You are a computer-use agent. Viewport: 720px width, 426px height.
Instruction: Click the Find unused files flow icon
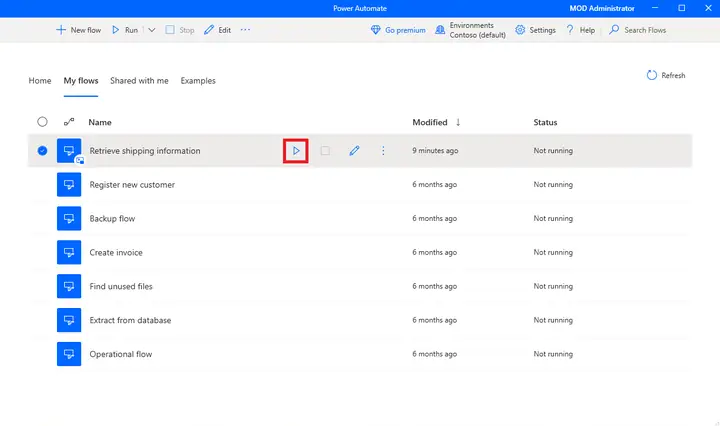tap(69, 286)
